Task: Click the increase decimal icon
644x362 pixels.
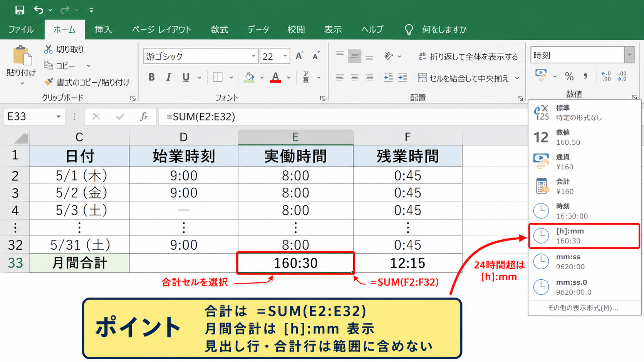Action: click(x=606, y=76)
